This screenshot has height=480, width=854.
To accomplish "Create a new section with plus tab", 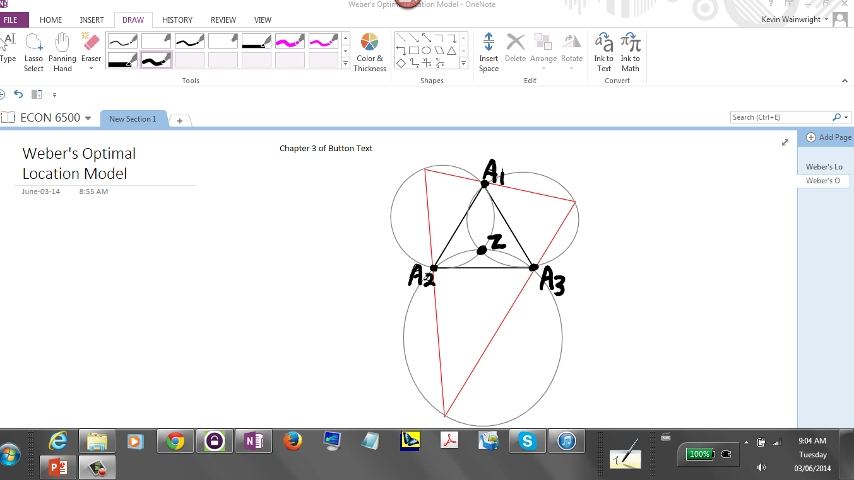I will click(180, 119).
